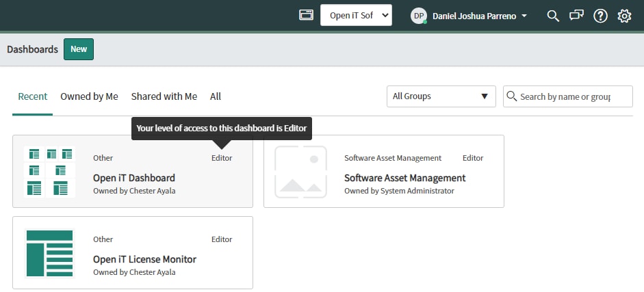Click the magnifier icon in dashboard search box

click(x=511, y=96)
